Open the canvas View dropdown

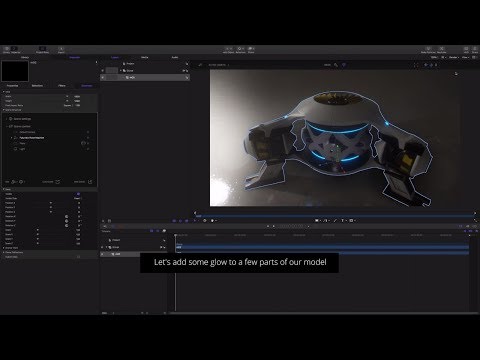click(x=465, y=57)
